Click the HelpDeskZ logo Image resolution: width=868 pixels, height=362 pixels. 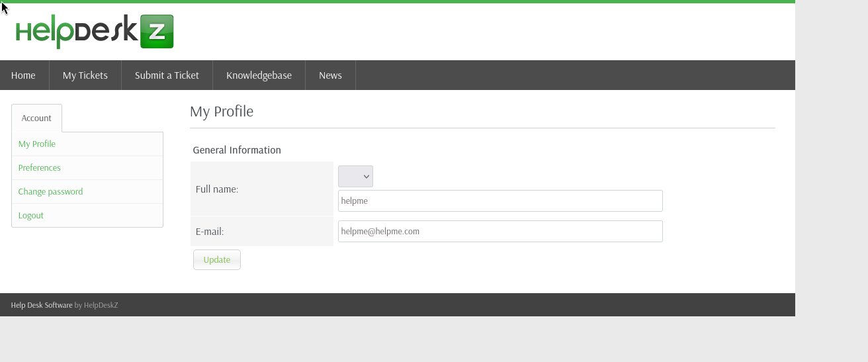(x=94, y=32)
